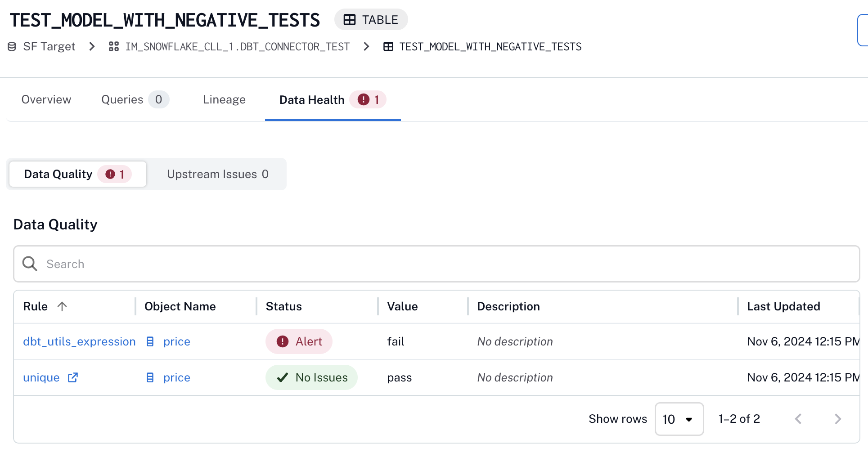The image size is (868, 453).
Task: Click the pass value cell
Action: tap(400, 377)
